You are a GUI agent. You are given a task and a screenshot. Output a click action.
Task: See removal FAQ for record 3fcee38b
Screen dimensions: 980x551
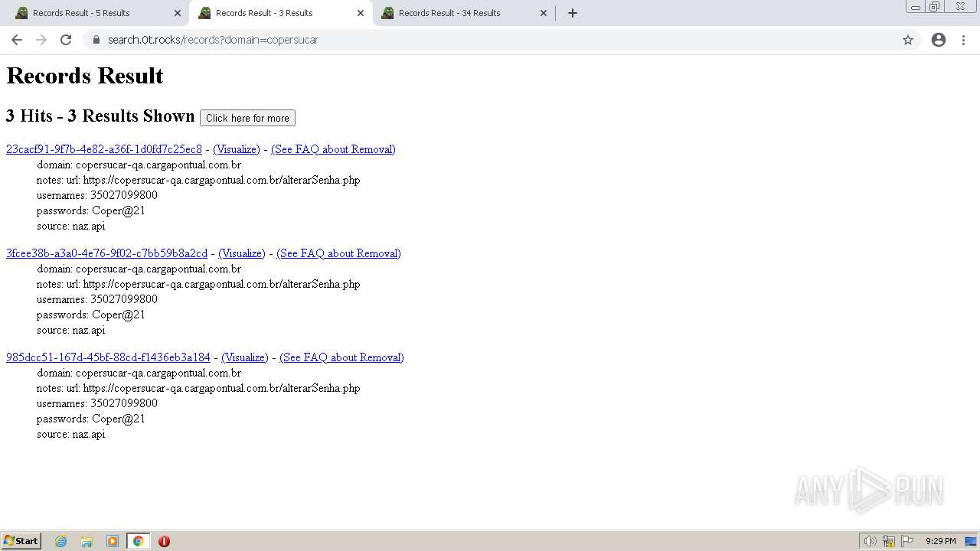point(338,253)
